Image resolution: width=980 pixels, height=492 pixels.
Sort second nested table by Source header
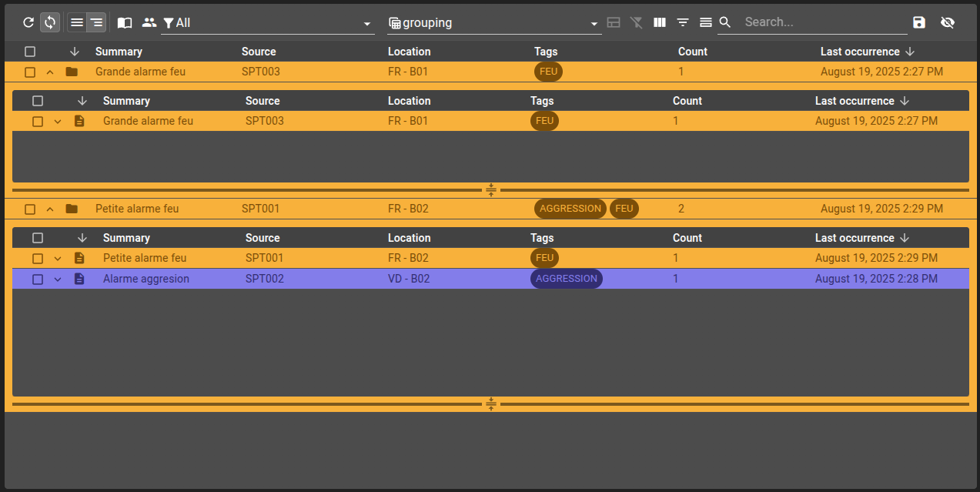pos(263,238)
